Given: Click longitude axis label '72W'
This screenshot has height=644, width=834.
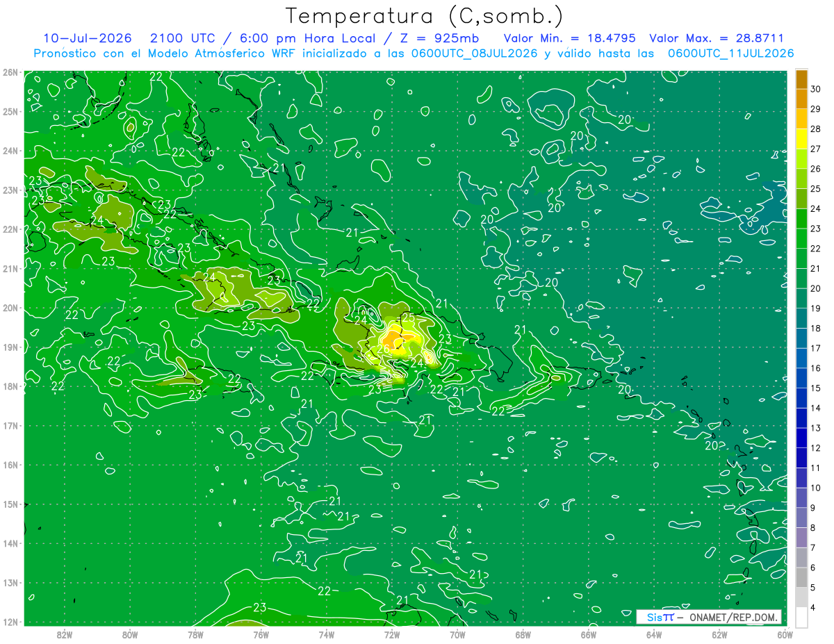Looking at the screenshot, I should pyautogui.click(x=392, y=634).
